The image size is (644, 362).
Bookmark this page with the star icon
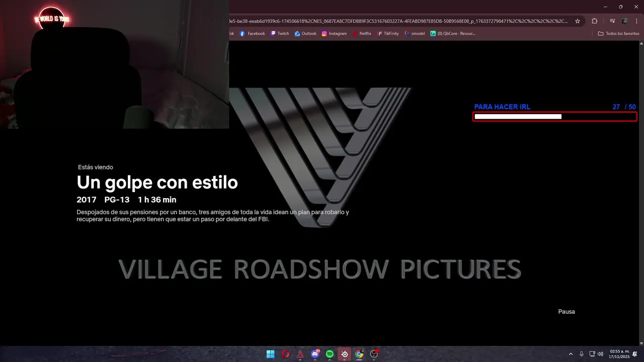pyautogui.click(x=578, y=21)
